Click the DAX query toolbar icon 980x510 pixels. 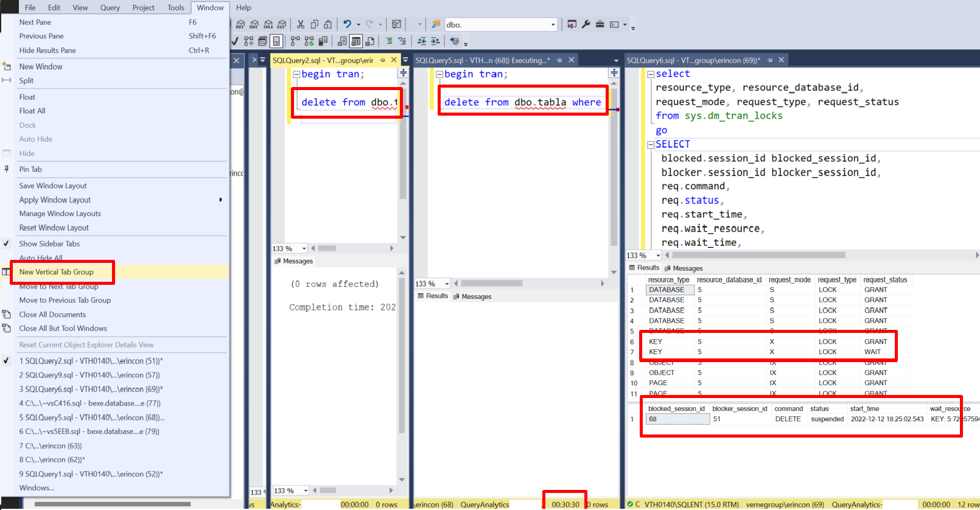click(x=281, y=24)
